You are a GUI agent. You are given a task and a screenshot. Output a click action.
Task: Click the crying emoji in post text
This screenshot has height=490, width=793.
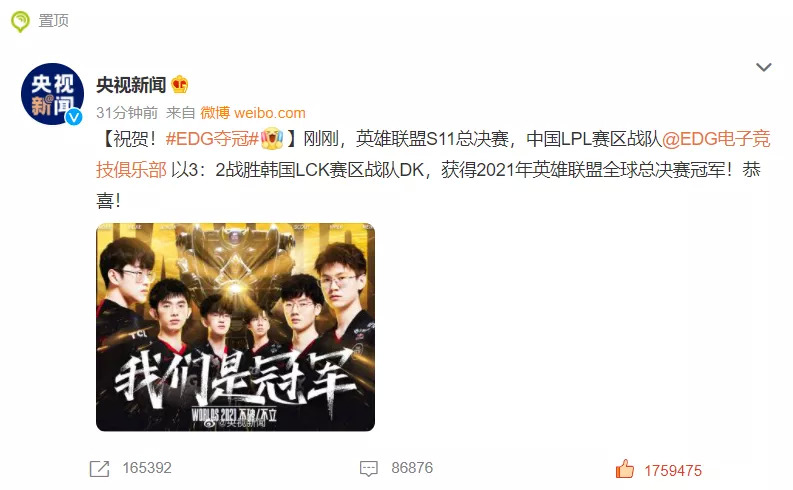(272, 138)
